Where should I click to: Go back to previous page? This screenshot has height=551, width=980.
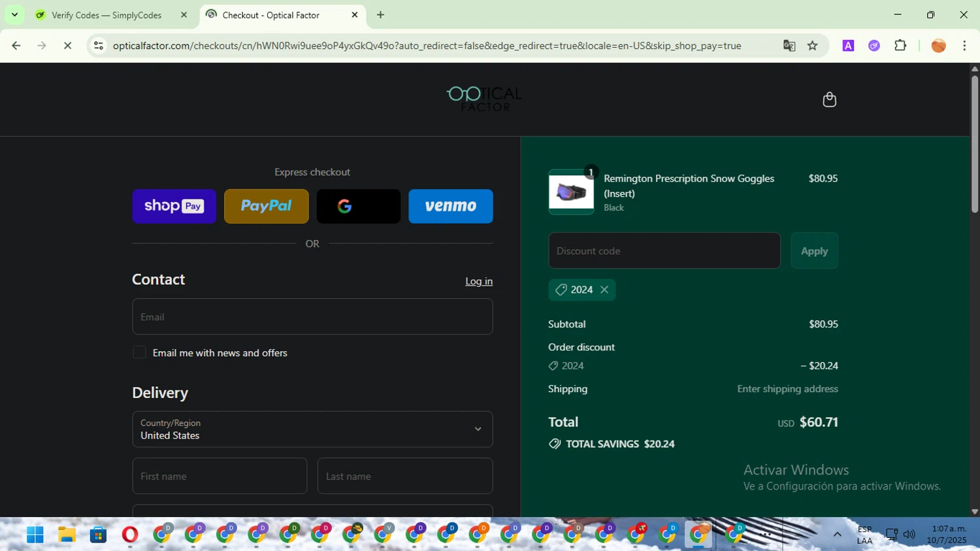point(16,46)
